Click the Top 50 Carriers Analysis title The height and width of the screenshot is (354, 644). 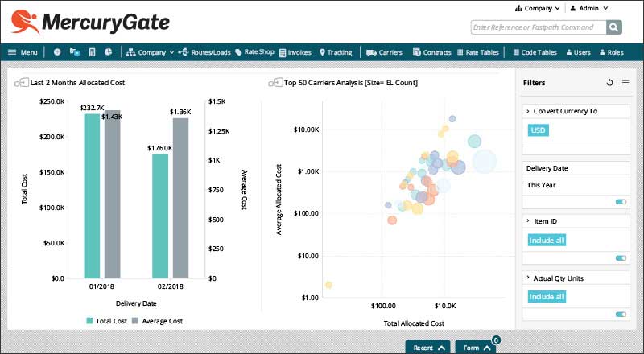point(351,83)
